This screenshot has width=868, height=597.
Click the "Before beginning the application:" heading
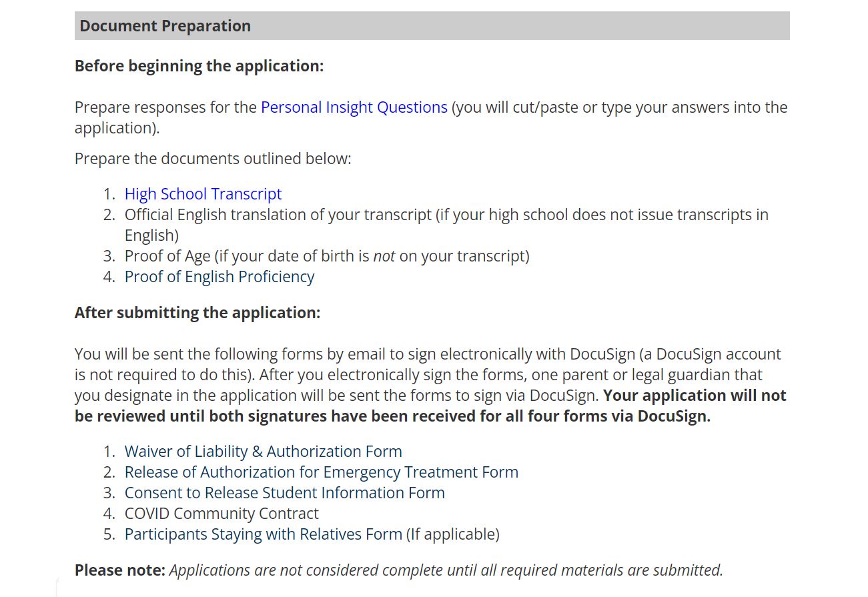199,66
